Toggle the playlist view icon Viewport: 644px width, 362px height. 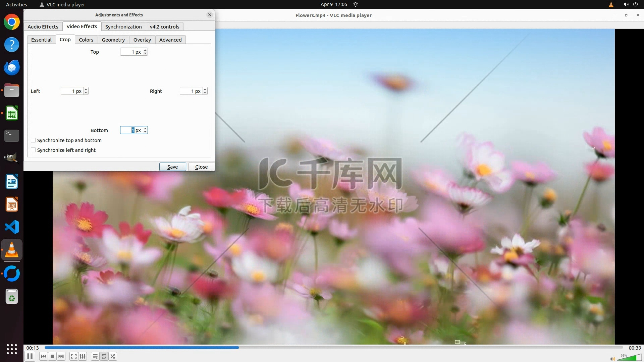[x=95, y=356]
